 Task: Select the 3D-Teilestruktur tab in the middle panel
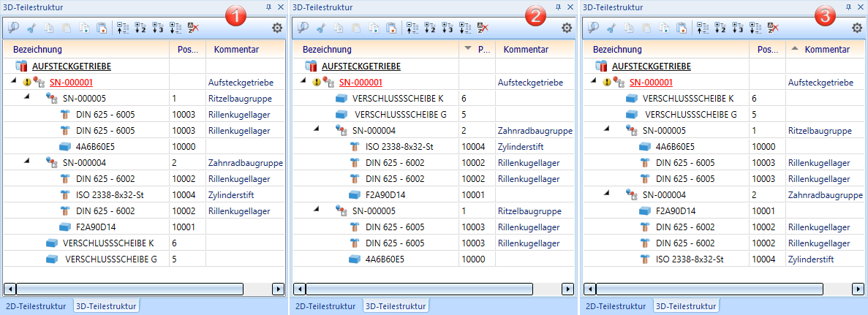[x=396, y=305]
